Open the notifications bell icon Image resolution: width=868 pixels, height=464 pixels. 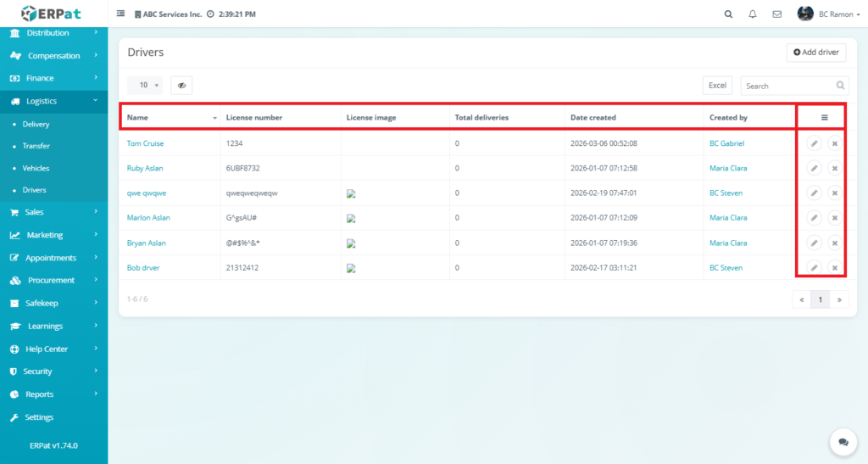tap(753, 14)
